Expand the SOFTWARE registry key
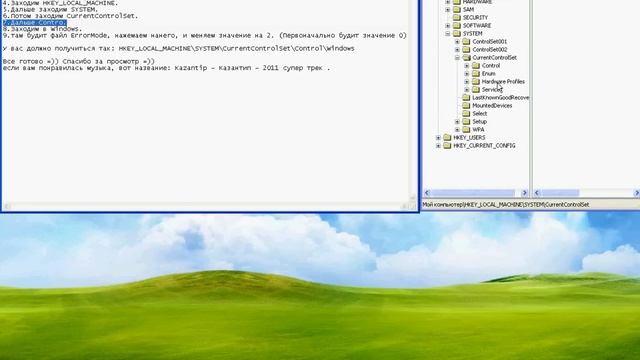Image resolution: width=640 pixels, height=360 pixels. [x=448, y=25]
